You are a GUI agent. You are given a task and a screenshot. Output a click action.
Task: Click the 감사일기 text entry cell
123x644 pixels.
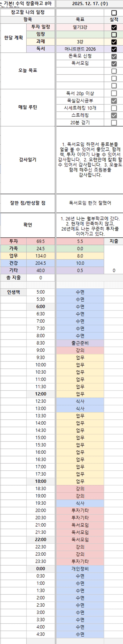[90, 160]
